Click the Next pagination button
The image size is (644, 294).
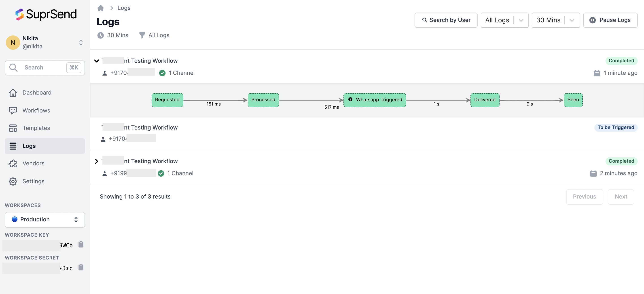pyautogui.click(x=621, y=197)
